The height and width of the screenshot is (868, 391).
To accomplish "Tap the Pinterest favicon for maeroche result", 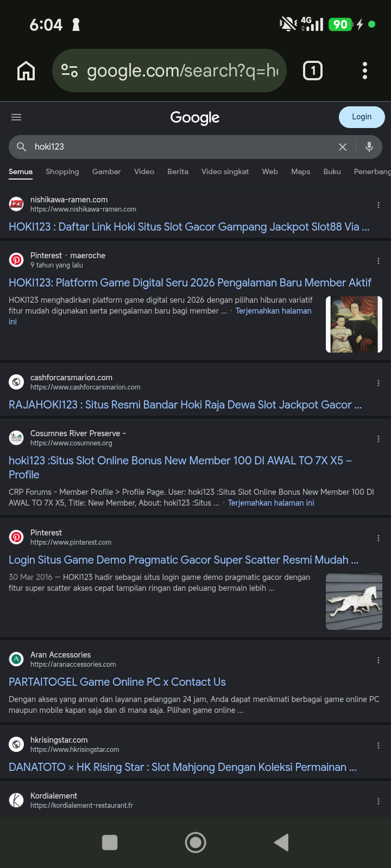I will [17, 260].
